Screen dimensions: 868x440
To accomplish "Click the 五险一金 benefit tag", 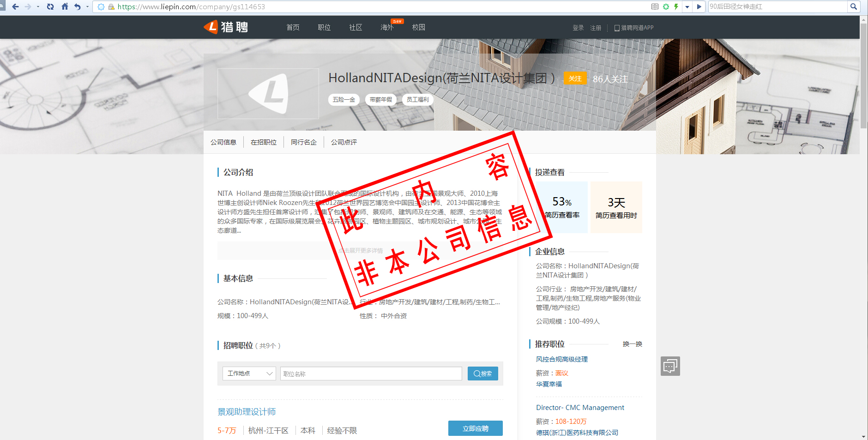I will 344,99.
